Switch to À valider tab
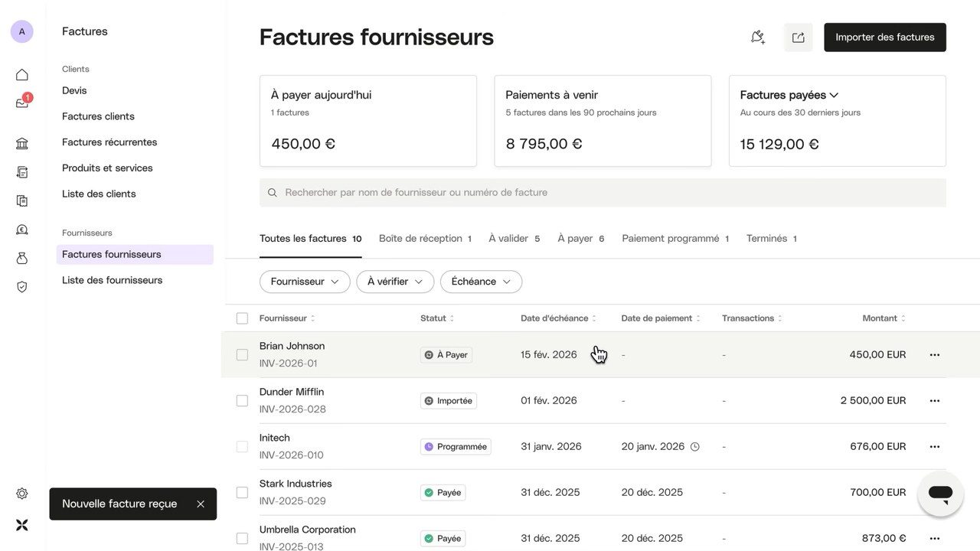The width and height of the screenshot is (980, 551). [514, 239]
